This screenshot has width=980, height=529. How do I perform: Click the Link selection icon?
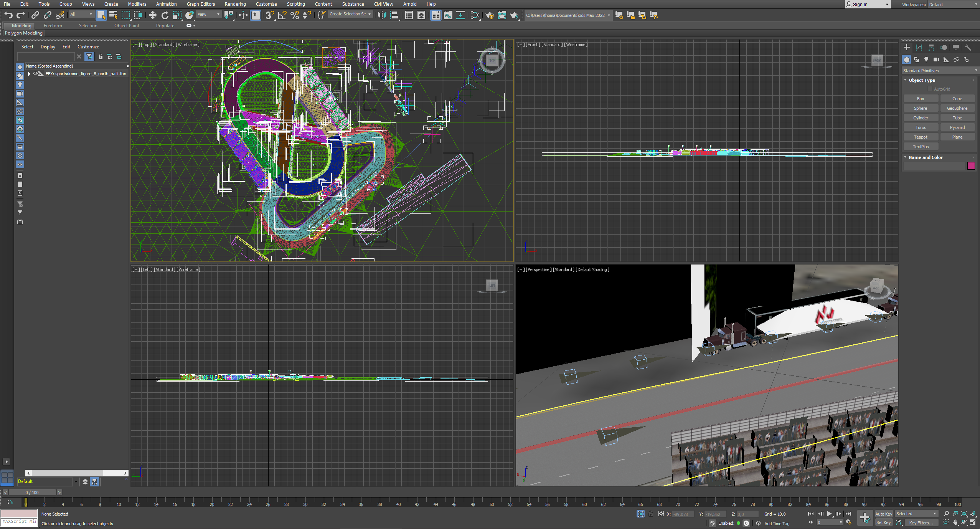[x=35, y=15]
